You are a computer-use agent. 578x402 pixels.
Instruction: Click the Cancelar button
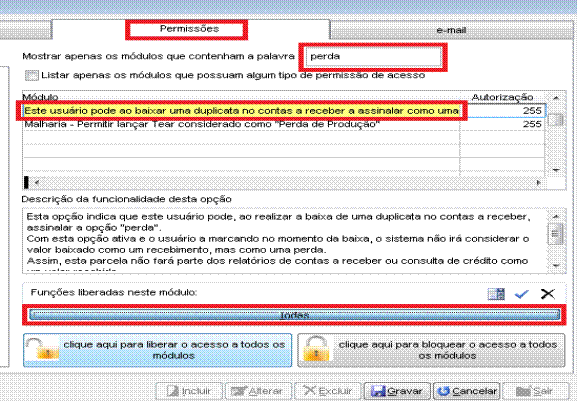(467, 391)
